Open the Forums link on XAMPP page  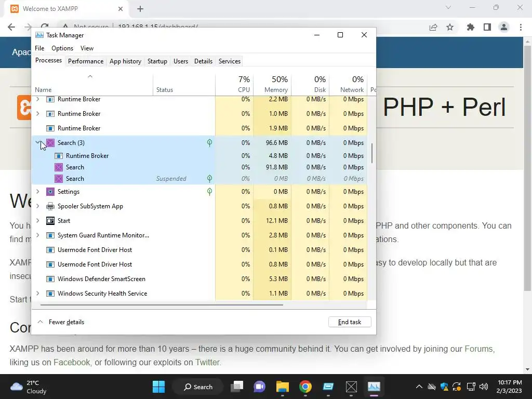point(478,349)
